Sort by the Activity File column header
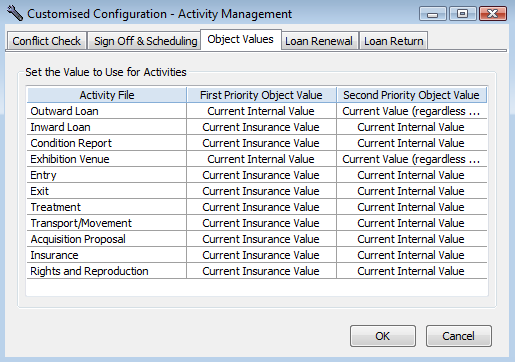 (x=107, y=95)
